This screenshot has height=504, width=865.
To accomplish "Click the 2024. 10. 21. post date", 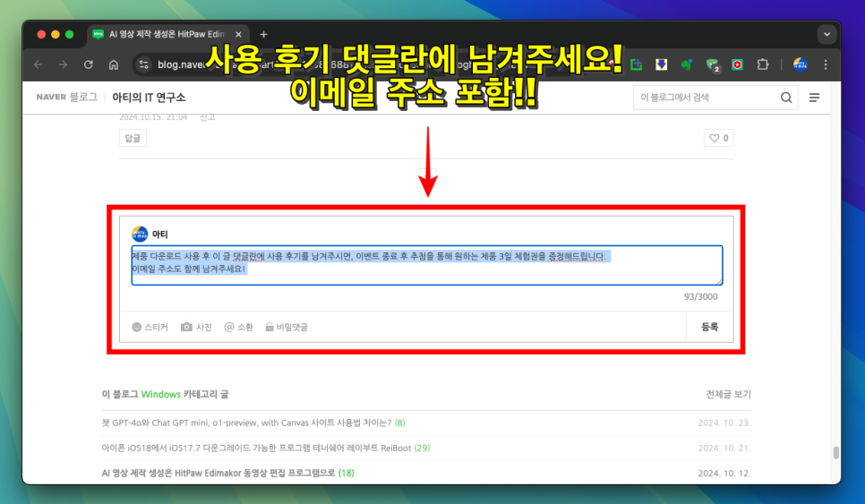I will 724,448.
